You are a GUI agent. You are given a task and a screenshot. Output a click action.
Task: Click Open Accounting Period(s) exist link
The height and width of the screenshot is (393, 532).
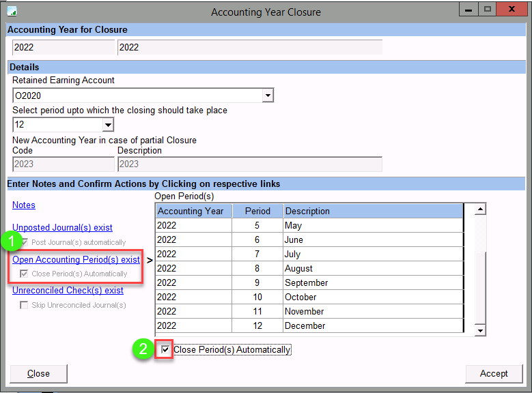[x=76, y=259]
